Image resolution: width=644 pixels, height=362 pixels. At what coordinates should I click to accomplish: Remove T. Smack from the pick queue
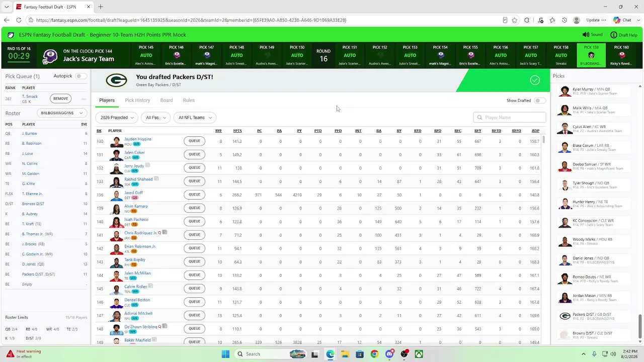61,99
